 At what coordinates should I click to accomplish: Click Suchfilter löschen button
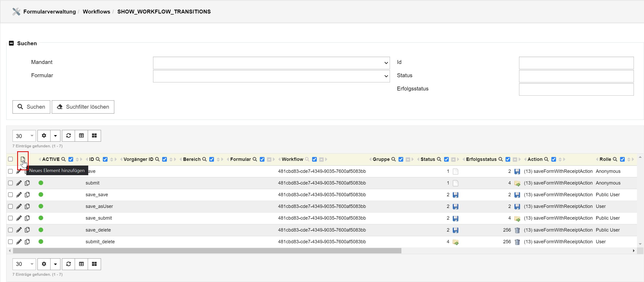83,107
